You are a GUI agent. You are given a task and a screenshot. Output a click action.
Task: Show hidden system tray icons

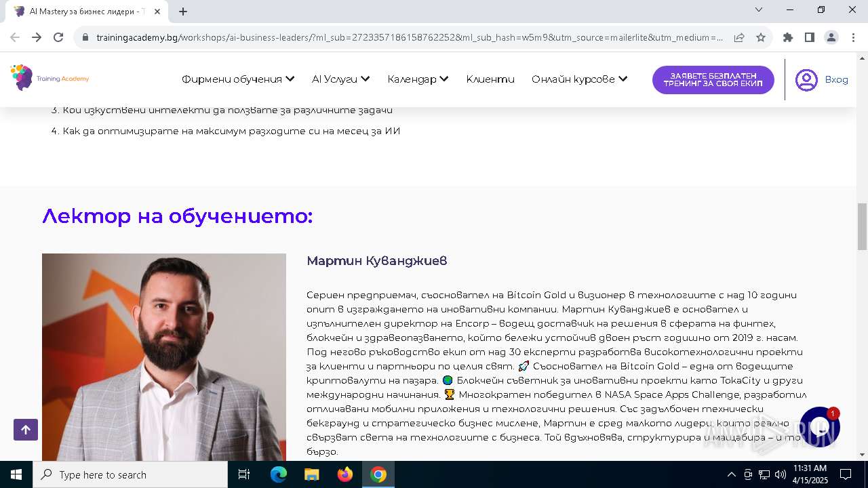pos(731,474)
